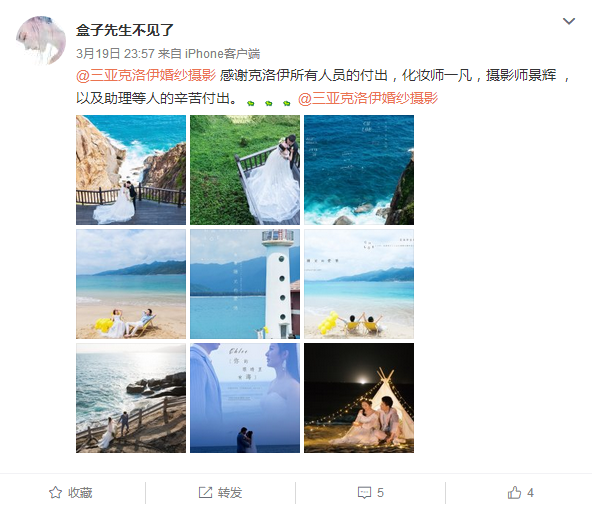
Task: Open first @三亚克洛伊婚纱摄影 mention link
Action: click(146, 75)
